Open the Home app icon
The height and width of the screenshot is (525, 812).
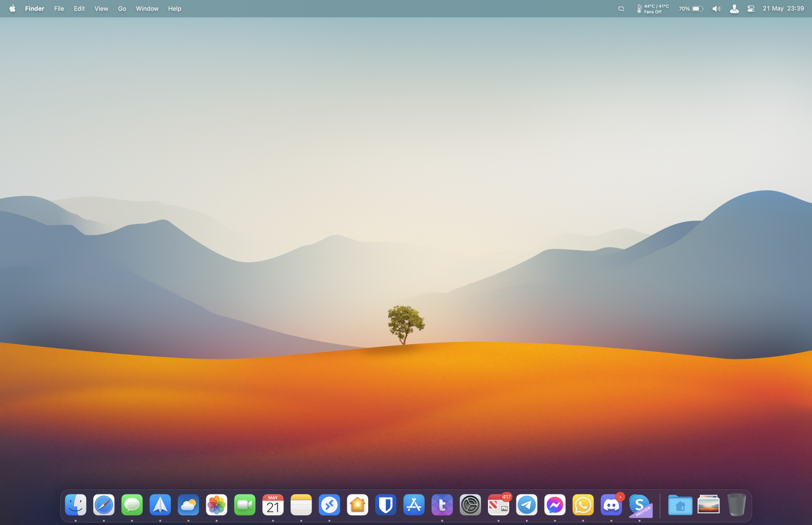(x=357, y=505)
